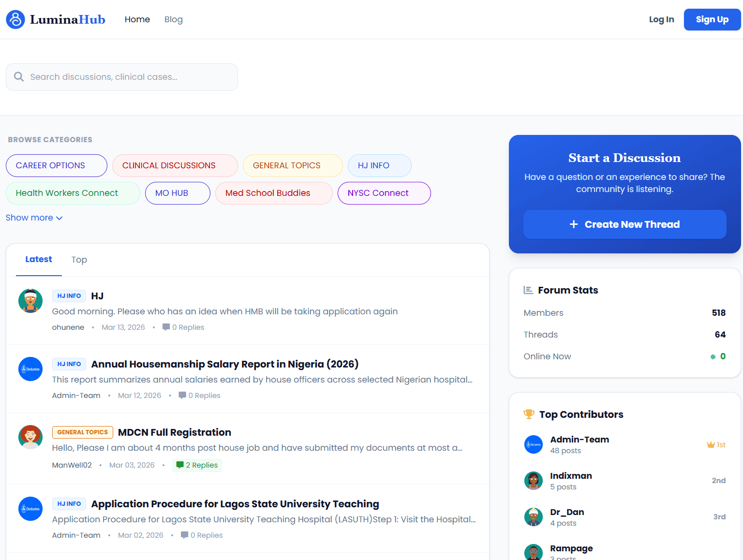
Task: Click HJ INFO tag on HJ thread
Action: (x=69, y=296)
